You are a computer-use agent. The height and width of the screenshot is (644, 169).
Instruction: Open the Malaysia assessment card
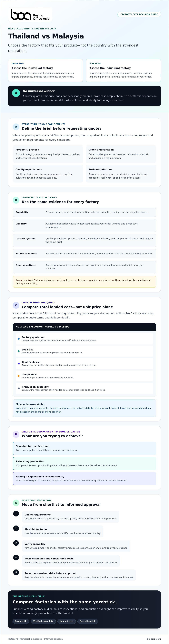point(123,70)
